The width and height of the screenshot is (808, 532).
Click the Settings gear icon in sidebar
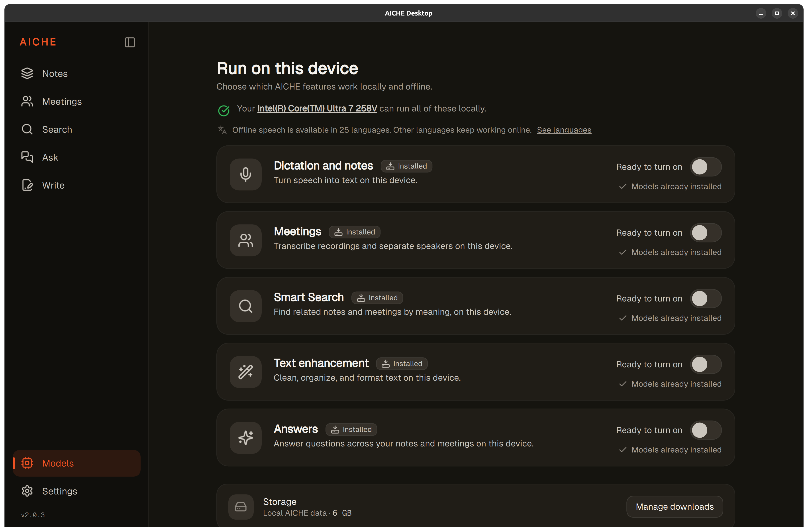coord(27,491)
